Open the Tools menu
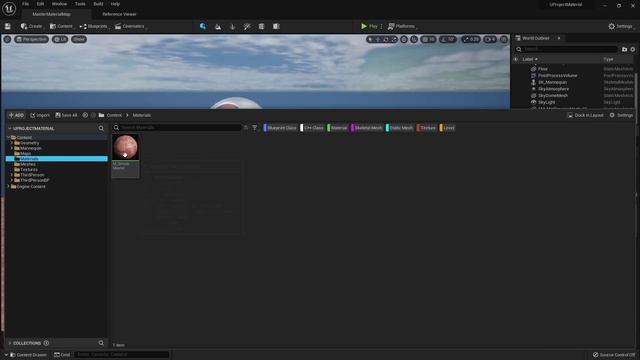This screenshot has height=360, width=640. click(80, 4)
